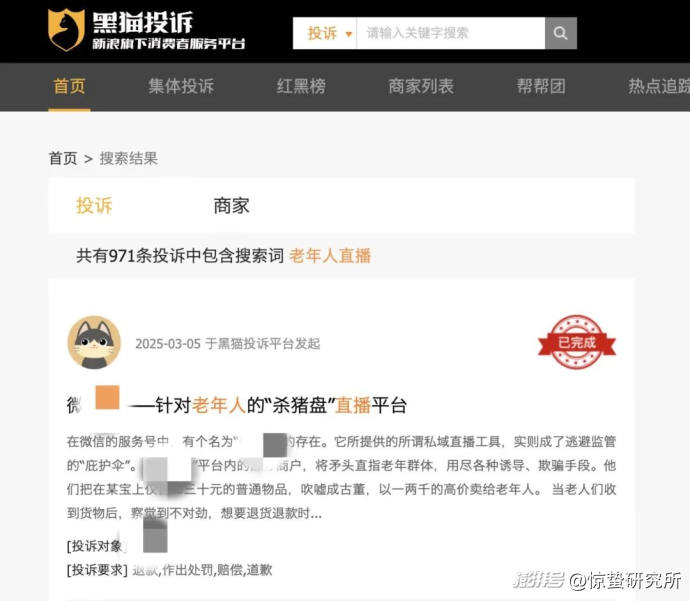Click the red 已完成 stamp badge
The height and width of the screenshot is (601, 690).
(x=576, y=342)
